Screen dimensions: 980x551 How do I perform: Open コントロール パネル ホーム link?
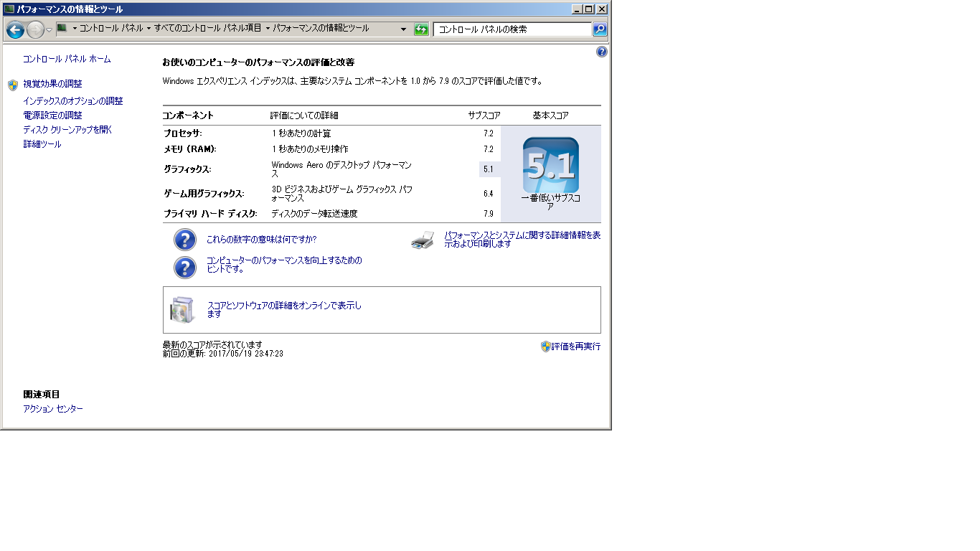(x=67, y=59)
